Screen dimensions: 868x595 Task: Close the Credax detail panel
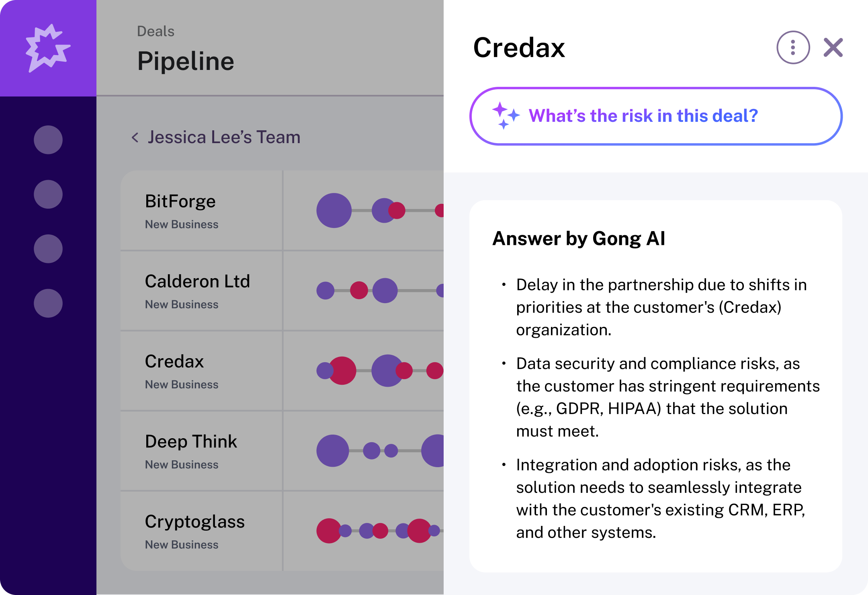pos(833,47)
